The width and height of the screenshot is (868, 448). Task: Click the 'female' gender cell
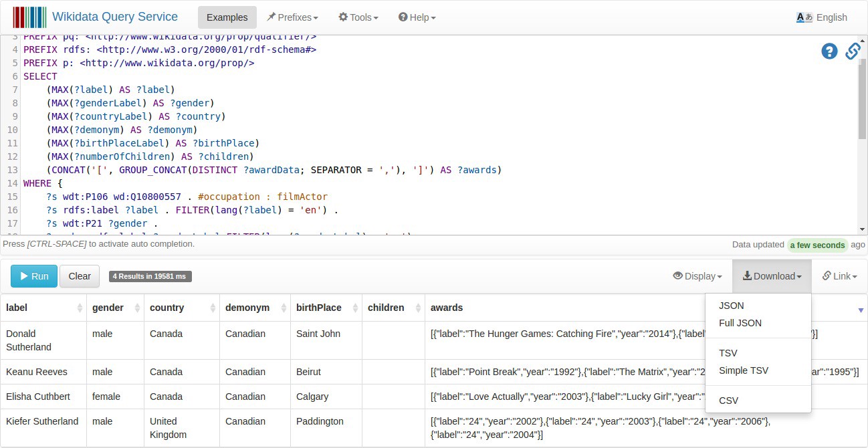tap(115, 397)
